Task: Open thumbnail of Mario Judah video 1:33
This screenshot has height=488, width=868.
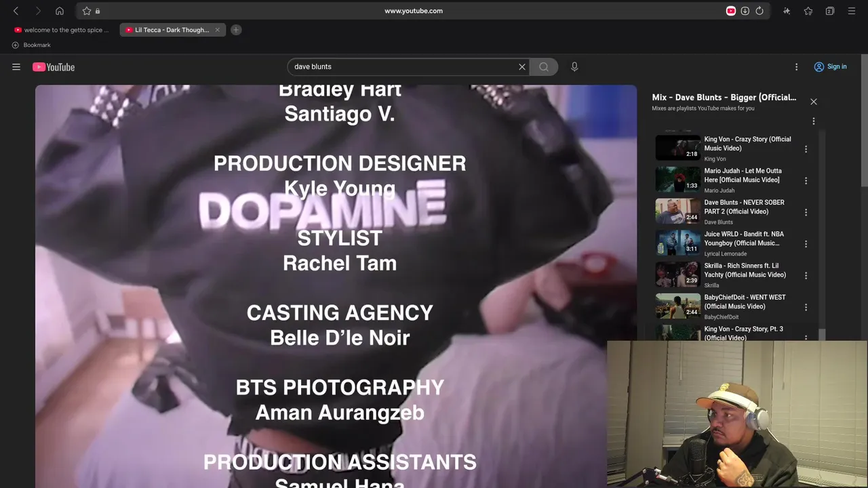Action: tap(677, 180)
